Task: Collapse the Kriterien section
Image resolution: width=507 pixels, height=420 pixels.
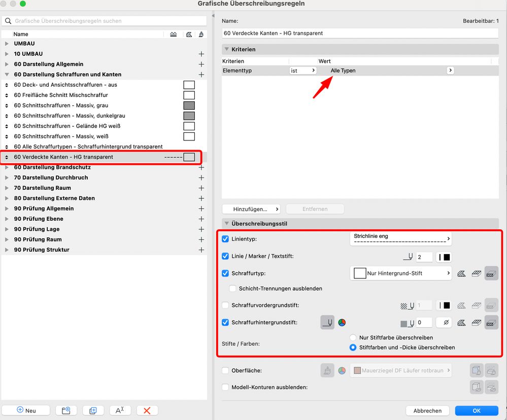Action: 227,49
